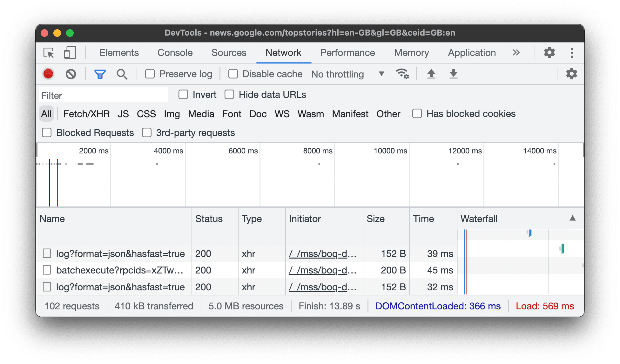Click the Waterfall column sort triangle

pyautogui.click(x=572, y=218)
